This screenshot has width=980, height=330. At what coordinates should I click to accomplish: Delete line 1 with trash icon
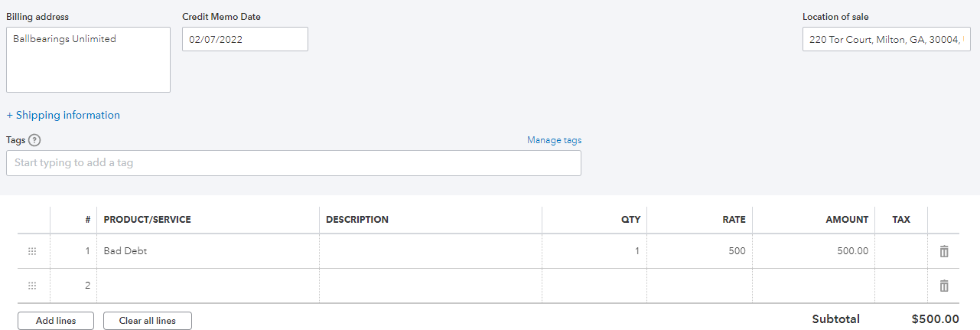click(944, 251)
